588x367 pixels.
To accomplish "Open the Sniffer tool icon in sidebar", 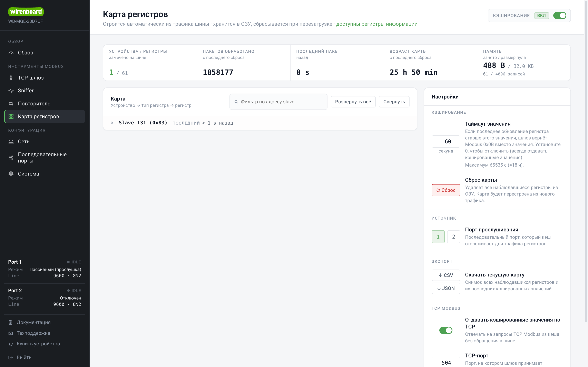I will coord(11,91).
